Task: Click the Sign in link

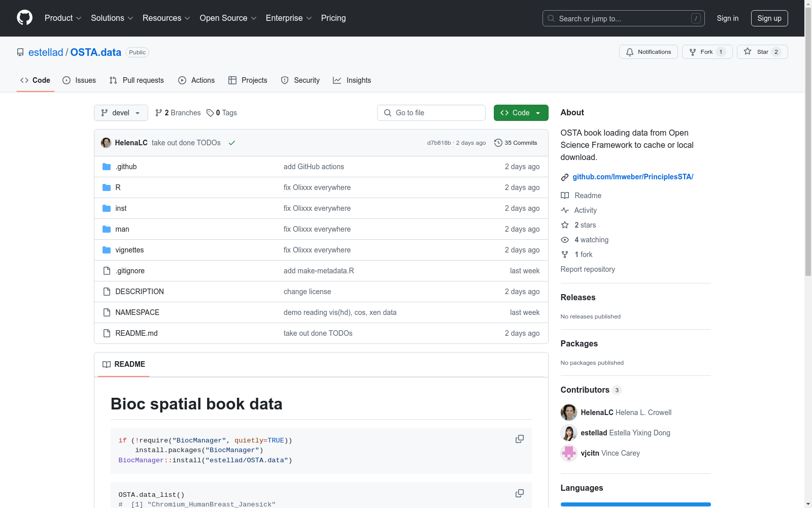Action: 728,18
